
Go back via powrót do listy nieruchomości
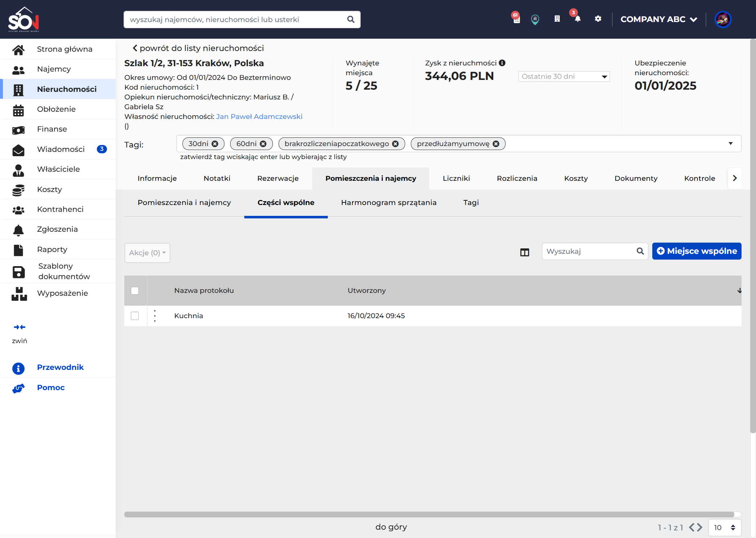click(x=198, y=48)
